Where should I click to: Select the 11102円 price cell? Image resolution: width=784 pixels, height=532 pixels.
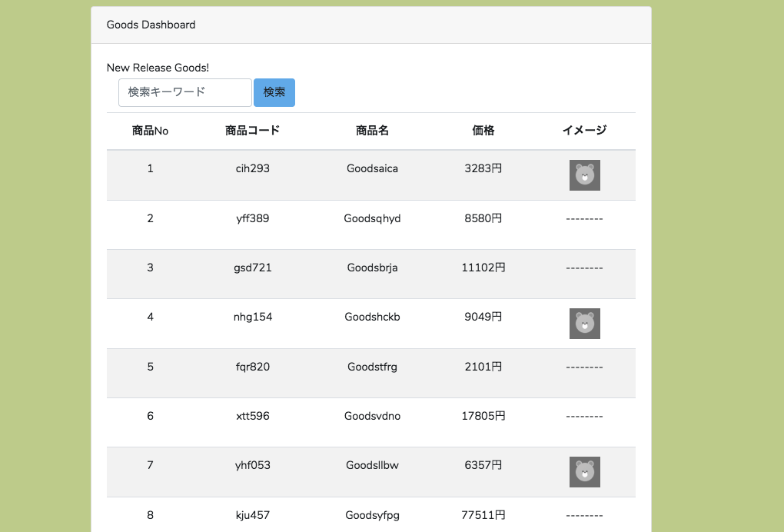[x=483, y=268]
